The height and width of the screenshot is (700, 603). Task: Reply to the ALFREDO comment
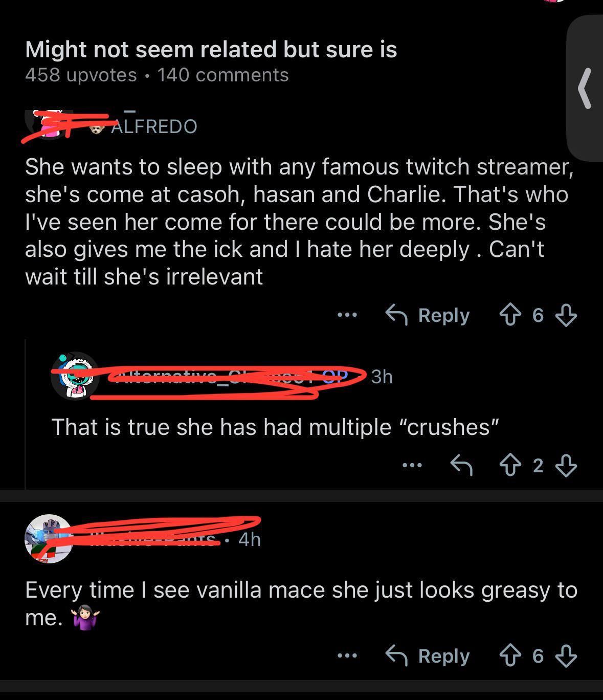point(428,315)
